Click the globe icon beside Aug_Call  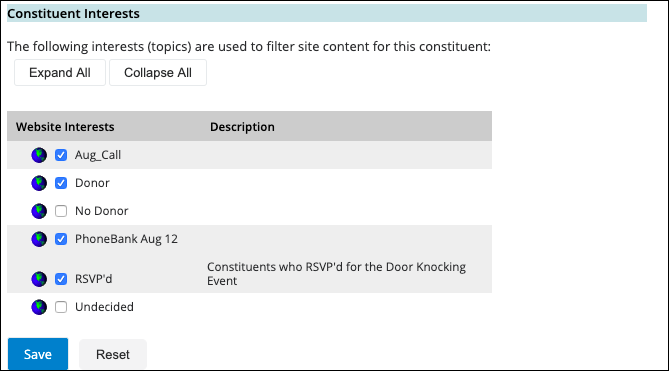pos(39,155)
